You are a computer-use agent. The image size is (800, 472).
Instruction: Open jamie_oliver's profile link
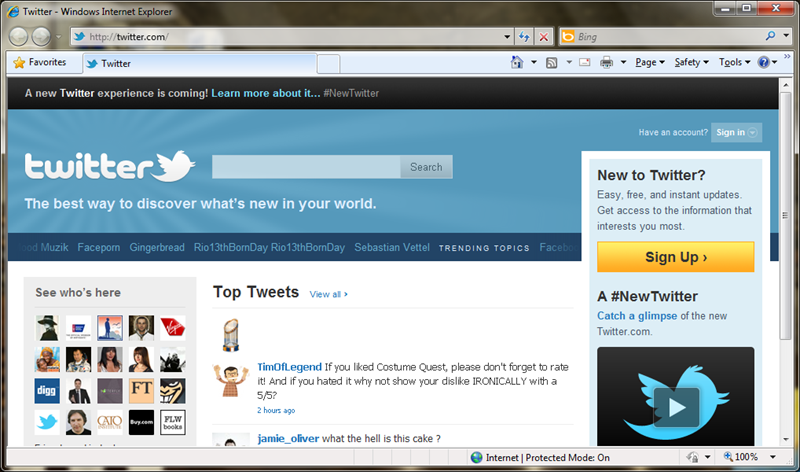coord(288,438)
